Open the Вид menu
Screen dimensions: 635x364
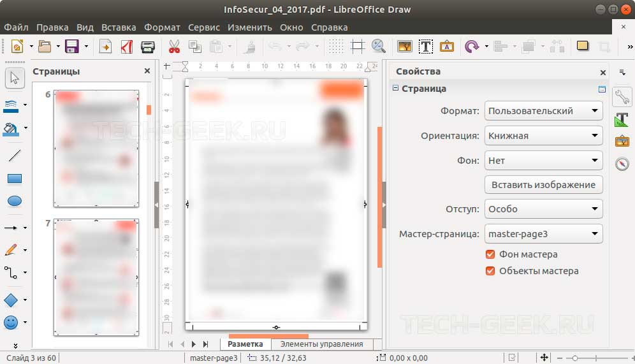click(85, 27)
